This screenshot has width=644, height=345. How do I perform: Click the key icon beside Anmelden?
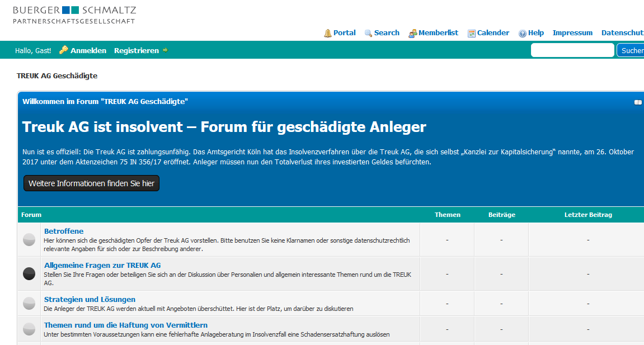(64, 50)
